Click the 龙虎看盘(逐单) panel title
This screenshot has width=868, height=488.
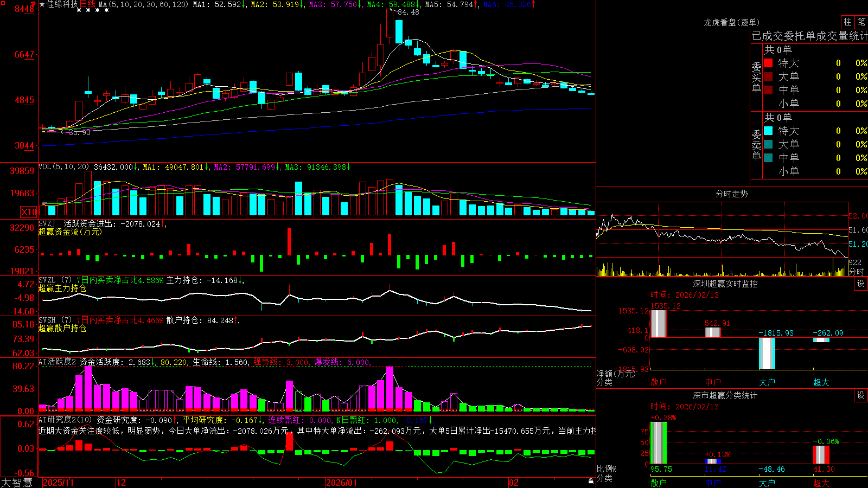[x=732, y=22]
